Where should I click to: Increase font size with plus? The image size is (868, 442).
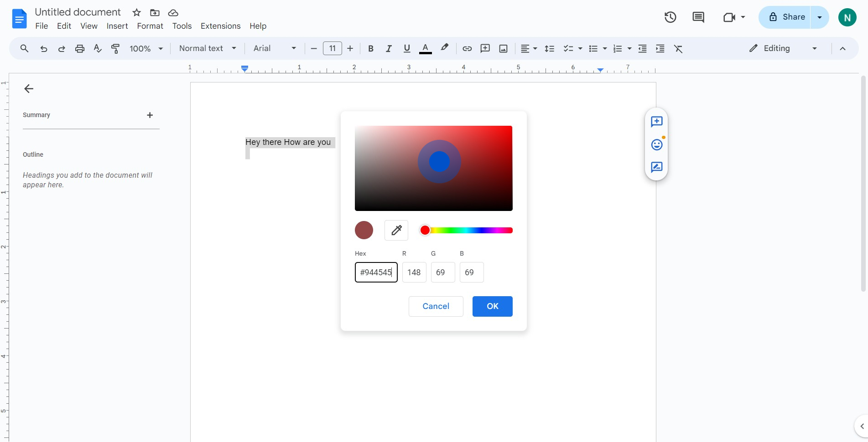[350, 48]
